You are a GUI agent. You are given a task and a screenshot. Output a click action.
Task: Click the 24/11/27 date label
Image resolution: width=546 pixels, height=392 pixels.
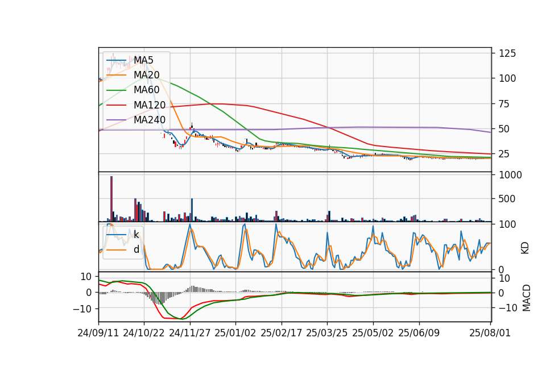point(190,333)
